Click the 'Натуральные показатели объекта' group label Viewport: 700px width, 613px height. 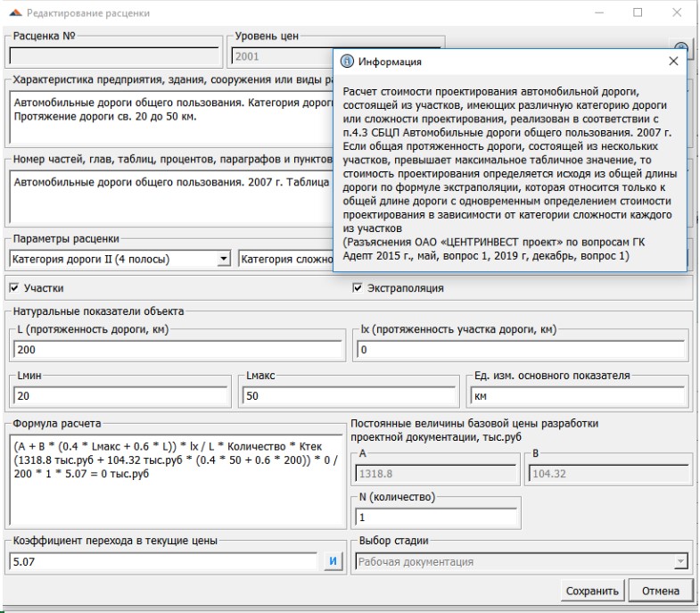98,311
